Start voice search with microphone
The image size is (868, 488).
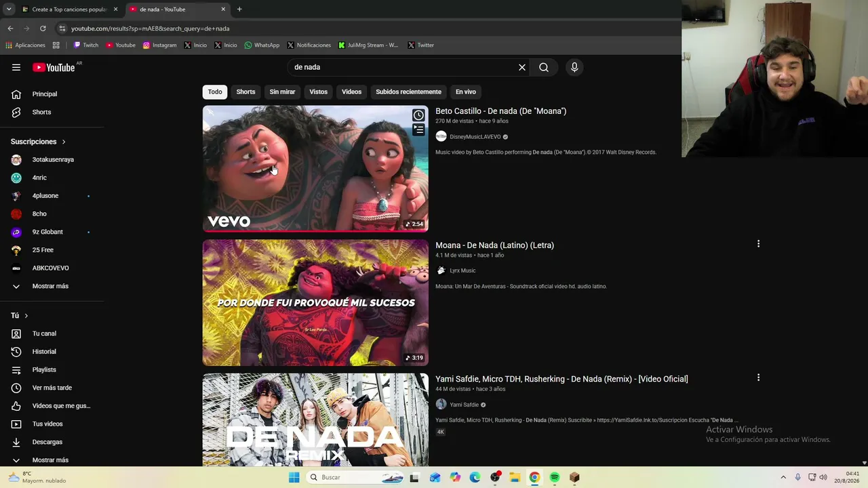point(574,67)
